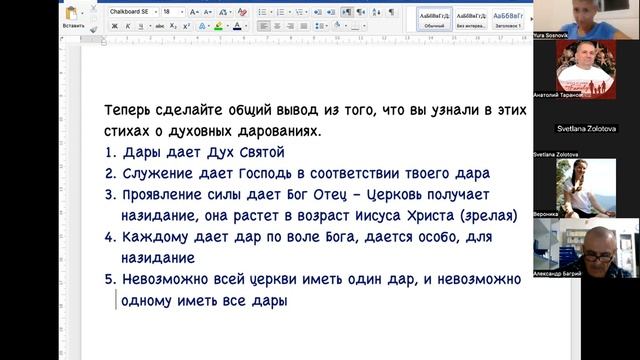The image size is (640, 360).
Task: Click the Clear Formatting eraser icon
Action: (x=242, y=12)
